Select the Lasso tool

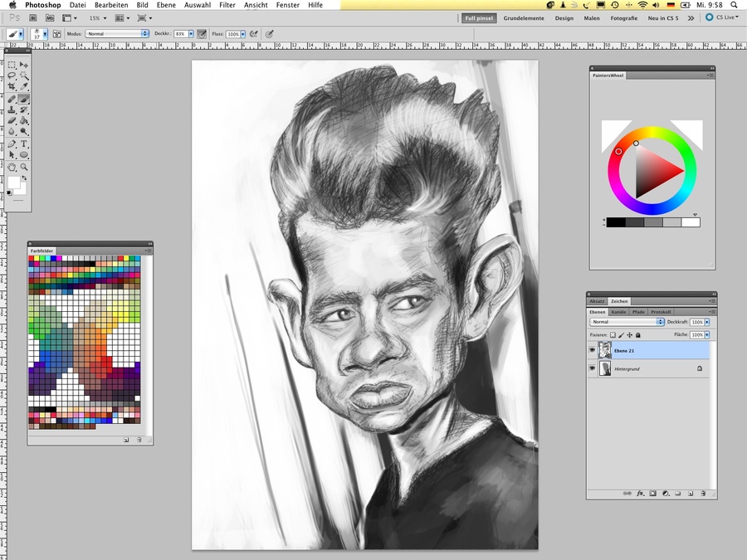pos(12,75)
